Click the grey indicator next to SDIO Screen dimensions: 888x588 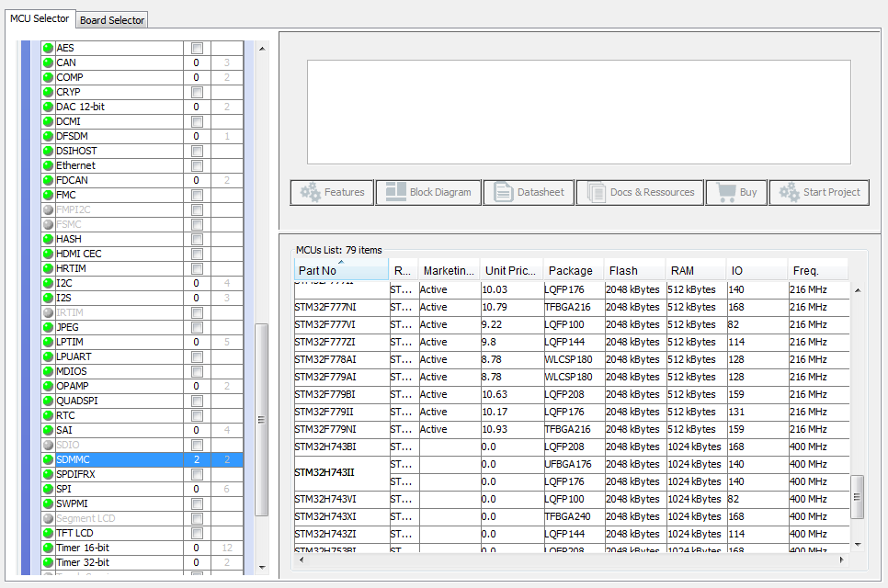click(x=48, y=446)
